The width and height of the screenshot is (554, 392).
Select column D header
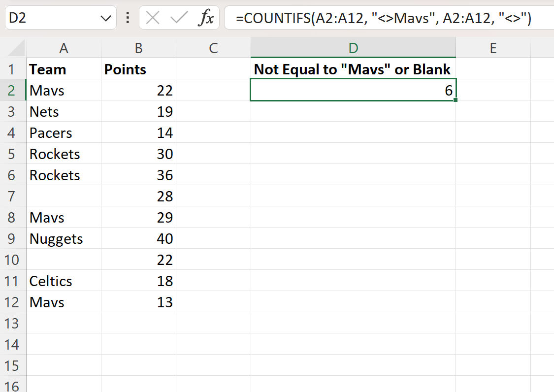click(353, 48)
